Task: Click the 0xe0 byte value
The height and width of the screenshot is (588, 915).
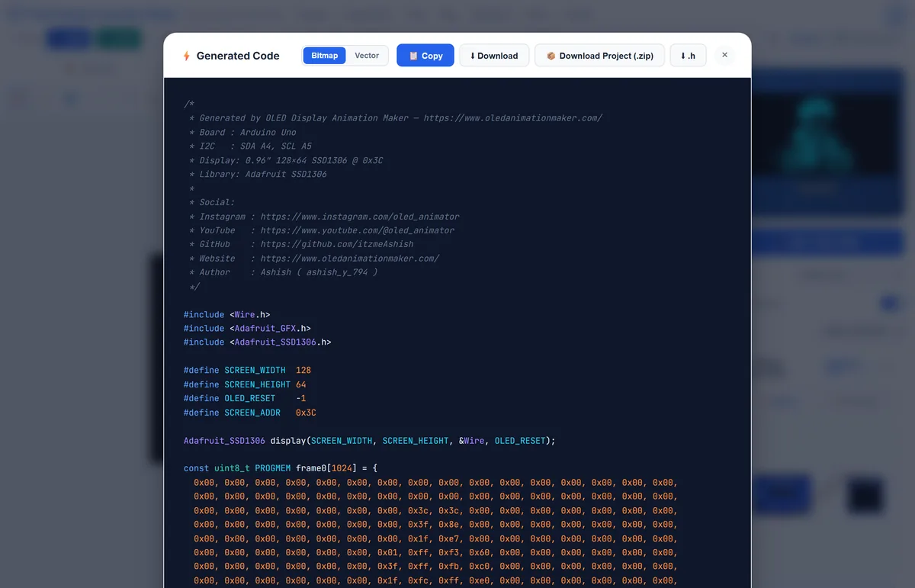Action: 480,580
